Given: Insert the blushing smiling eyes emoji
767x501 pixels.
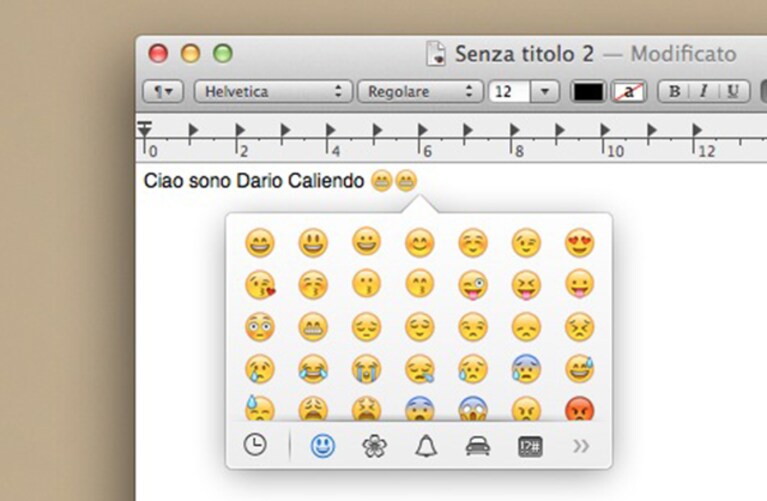Looking at the screenshot, I should pos(420,242).
